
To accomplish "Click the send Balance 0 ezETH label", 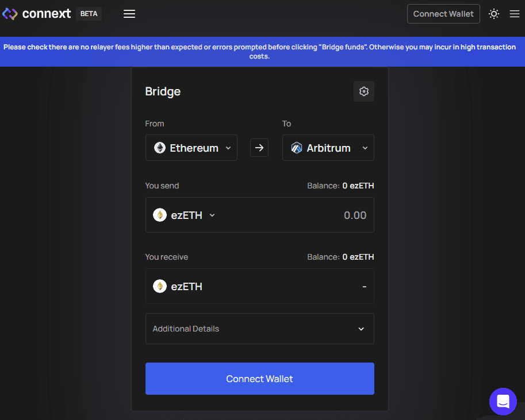I will point(341,186).
